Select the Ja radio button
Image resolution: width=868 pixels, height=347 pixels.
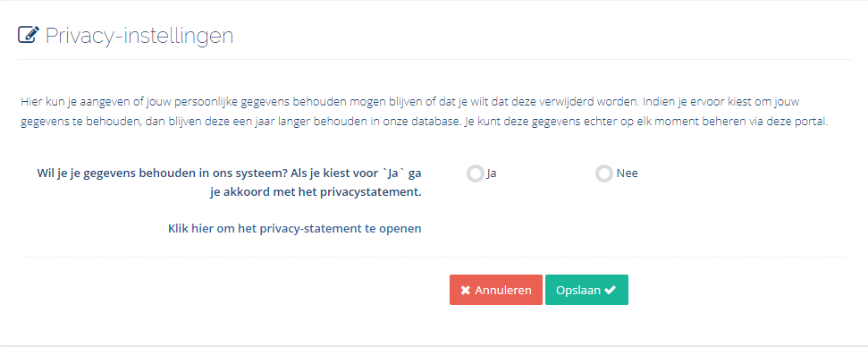click(x=475, y=173)
